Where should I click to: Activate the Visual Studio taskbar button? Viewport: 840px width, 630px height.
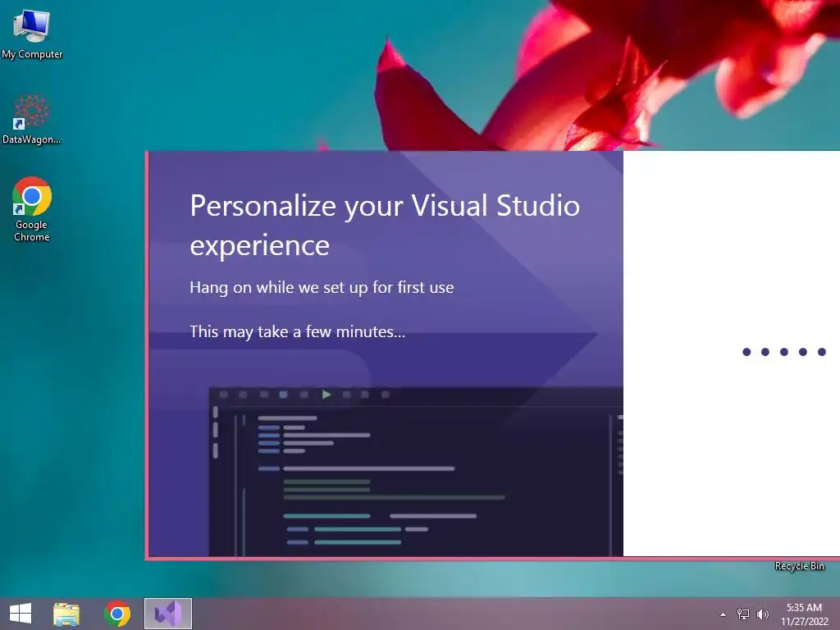[168, 614]
